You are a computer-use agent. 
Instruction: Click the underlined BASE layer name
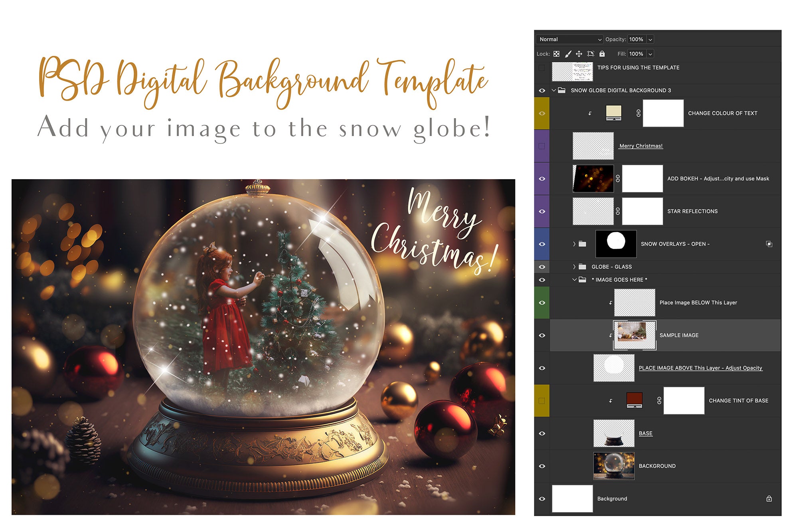(x=646, y=433)
